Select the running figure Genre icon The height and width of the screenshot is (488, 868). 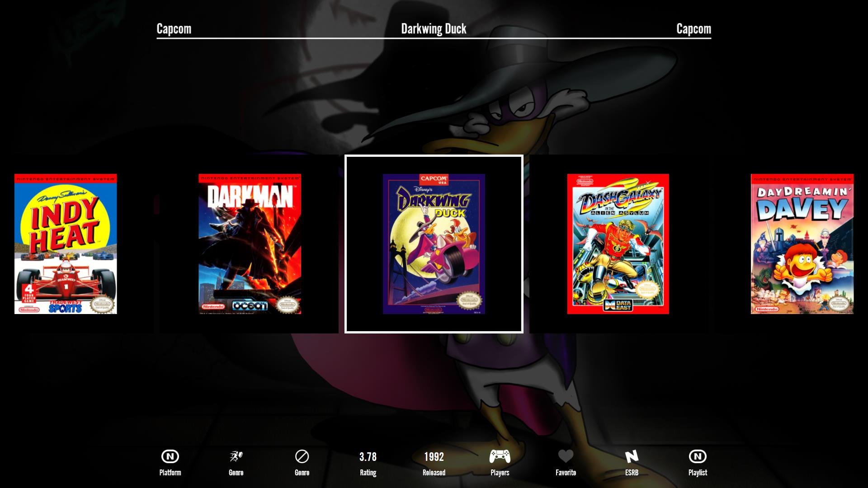tap(236, 456)
